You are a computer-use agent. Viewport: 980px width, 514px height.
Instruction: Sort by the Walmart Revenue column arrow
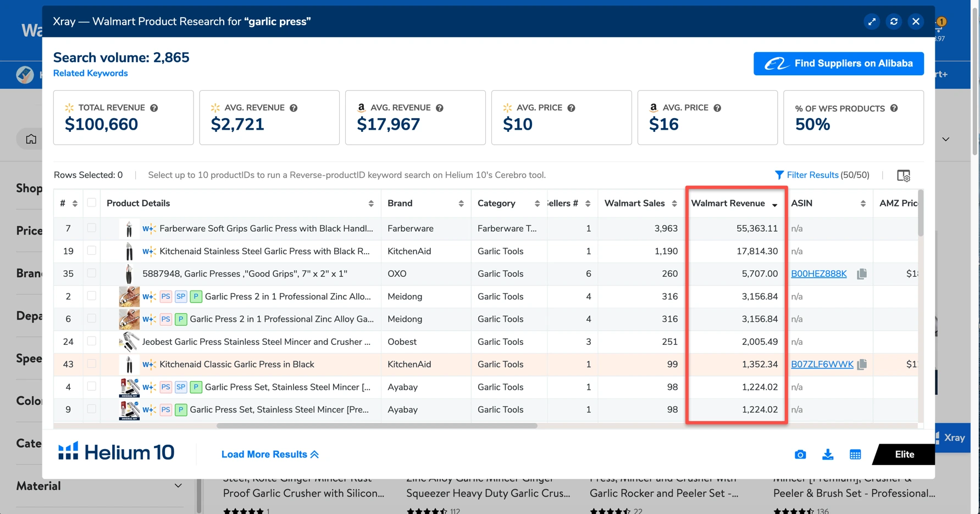[x=774, y=204]
